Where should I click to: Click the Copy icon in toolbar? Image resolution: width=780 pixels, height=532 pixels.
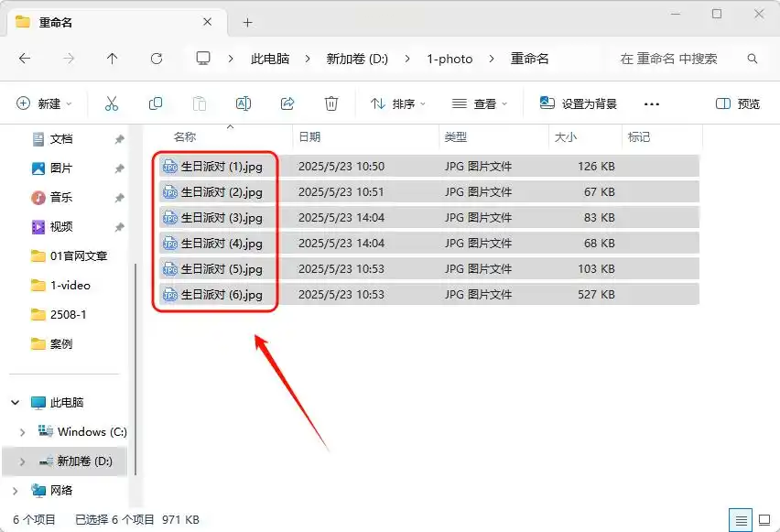[x=156, y=103]
